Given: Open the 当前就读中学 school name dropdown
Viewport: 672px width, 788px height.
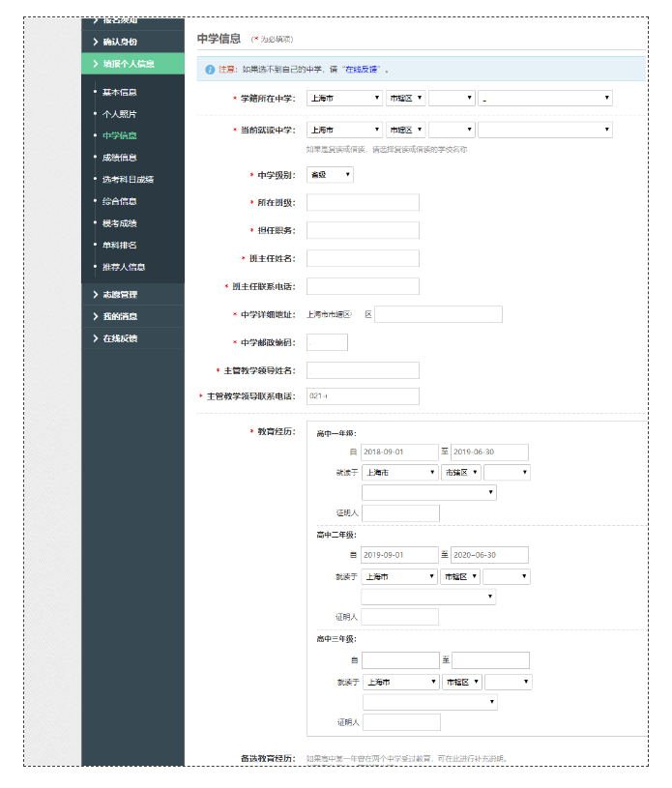Looking at the screenshot, I should tap(544, 130).
